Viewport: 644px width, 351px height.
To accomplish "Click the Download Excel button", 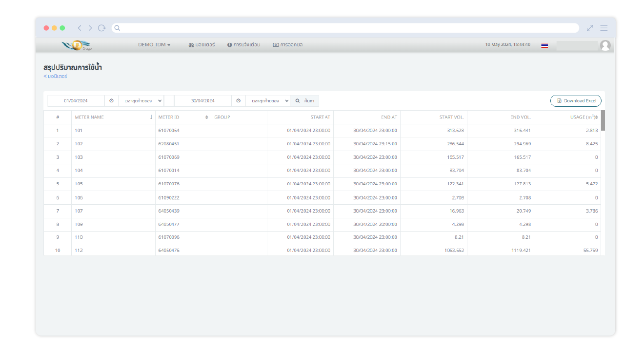I will click(x=576, y=101).
